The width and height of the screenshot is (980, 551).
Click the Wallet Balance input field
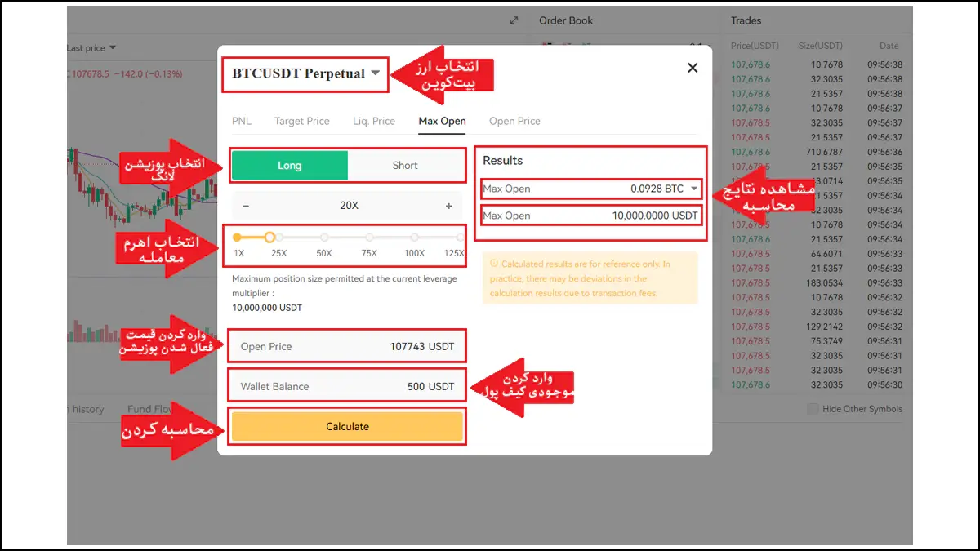pos(348,386)
